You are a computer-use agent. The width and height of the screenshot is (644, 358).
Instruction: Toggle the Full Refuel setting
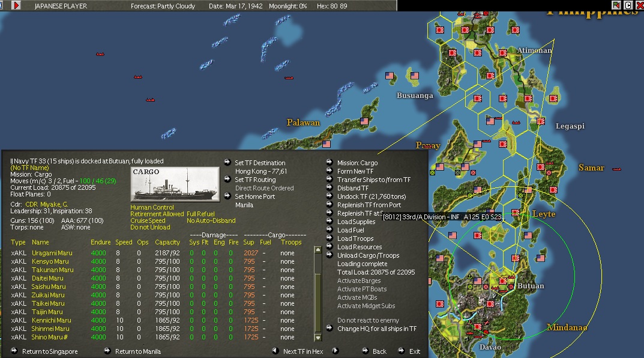coord(200,214)
